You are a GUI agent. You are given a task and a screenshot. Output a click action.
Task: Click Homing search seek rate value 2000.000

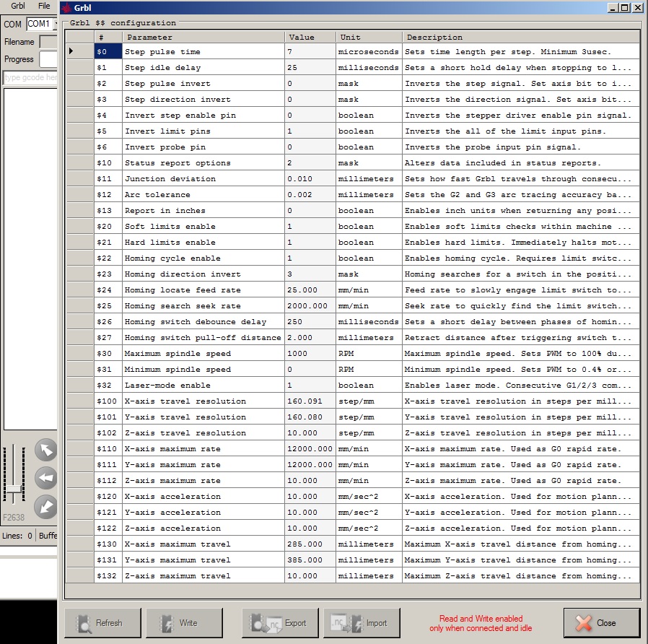point(310,306)
